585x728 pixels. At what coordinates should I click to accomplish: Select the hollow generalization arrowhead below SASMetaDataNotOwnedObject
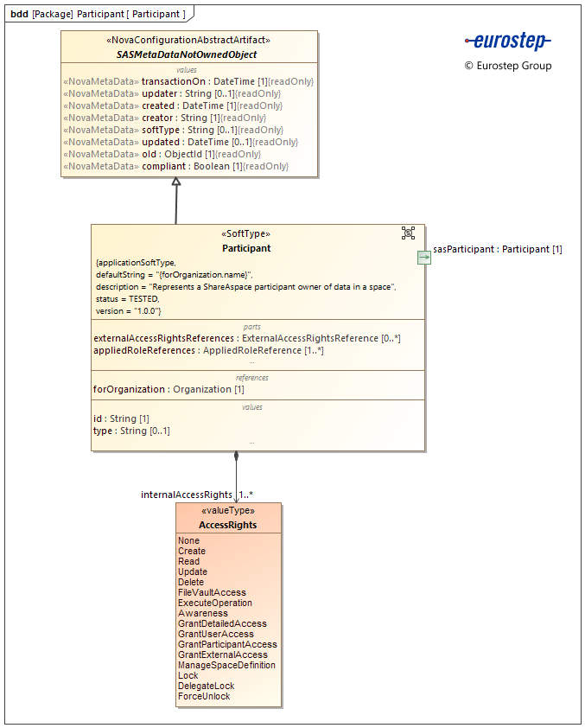pyautogui.click(x=176, y=182)
